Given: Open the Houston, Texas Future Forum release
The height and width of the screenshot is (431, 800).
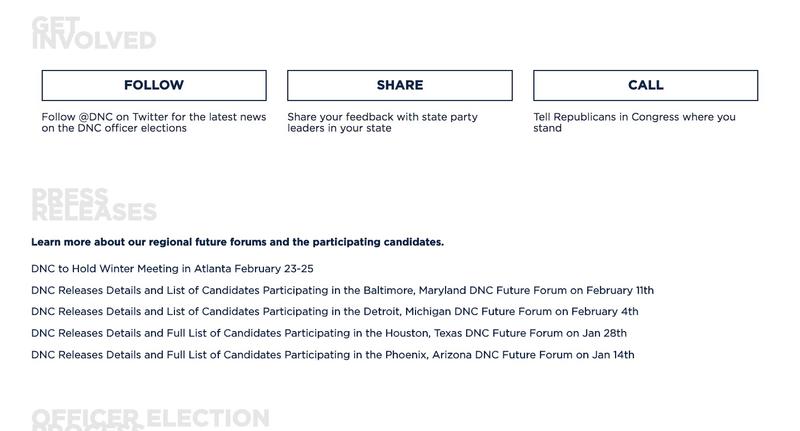Looking at the screenshot, I should [329, 333].
